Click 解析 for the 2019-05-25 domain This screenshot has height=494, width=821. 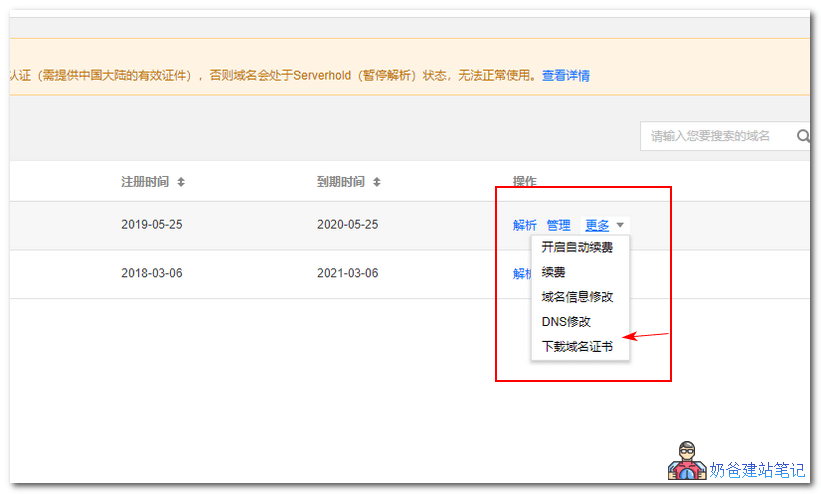524,225
